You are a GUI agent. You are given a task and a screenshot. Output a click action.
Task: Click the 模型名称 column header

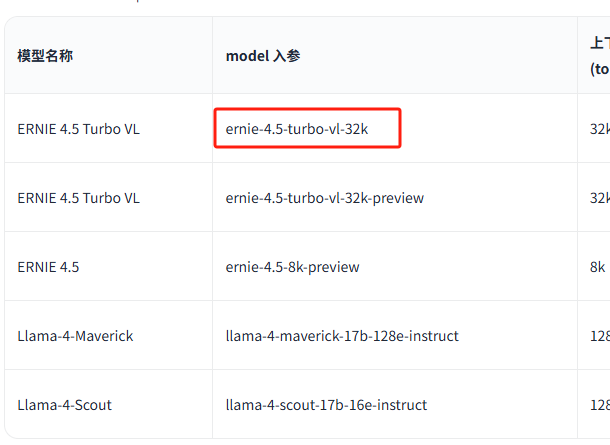[x=45, y=55]
